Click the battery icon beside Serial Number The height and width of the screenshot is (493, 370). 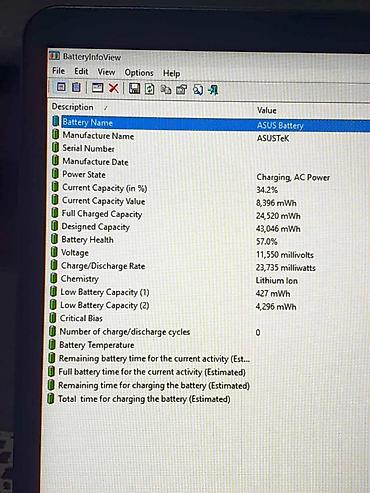[x=55, y=147]
